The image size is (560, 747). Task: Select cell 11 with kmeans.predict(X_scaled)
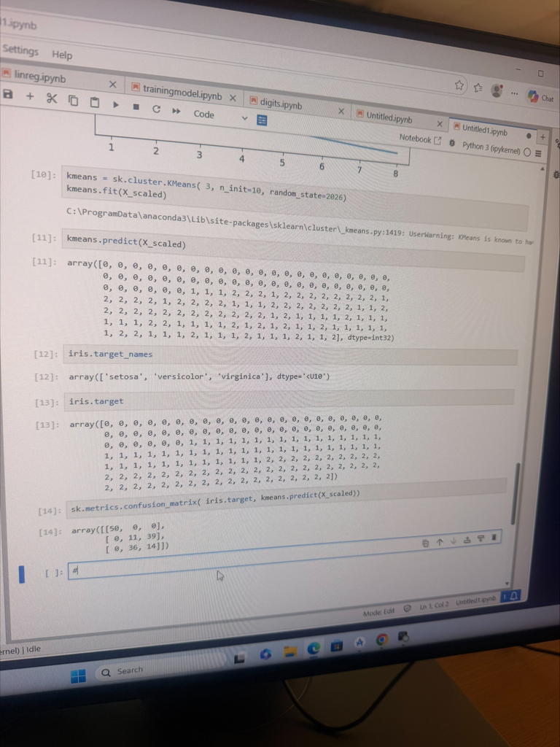click(293, 250)
